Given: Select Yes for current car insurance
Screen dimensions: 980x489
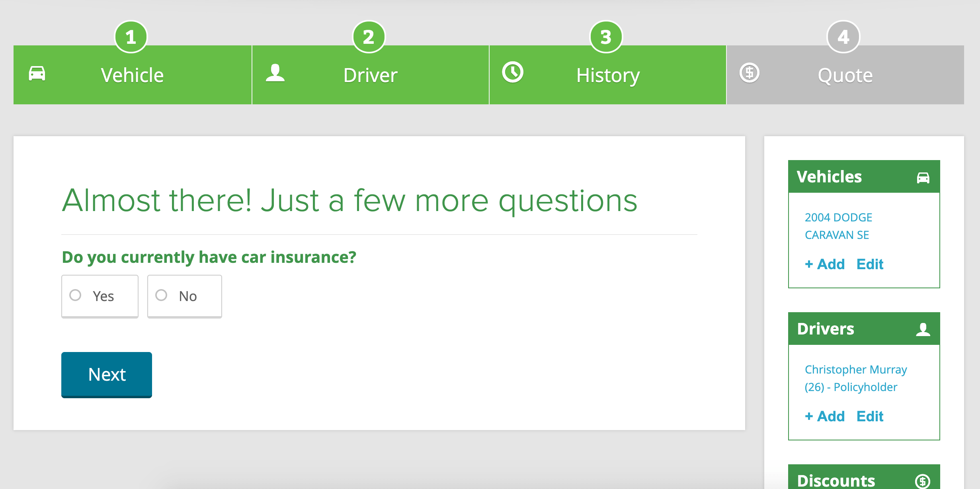Looking at the screenshot, I should [100, 296].
